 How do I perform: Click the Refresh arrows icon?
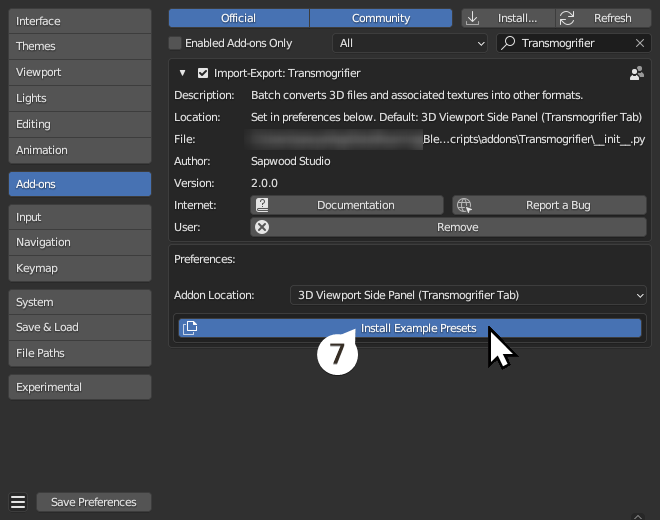[567, 18]
